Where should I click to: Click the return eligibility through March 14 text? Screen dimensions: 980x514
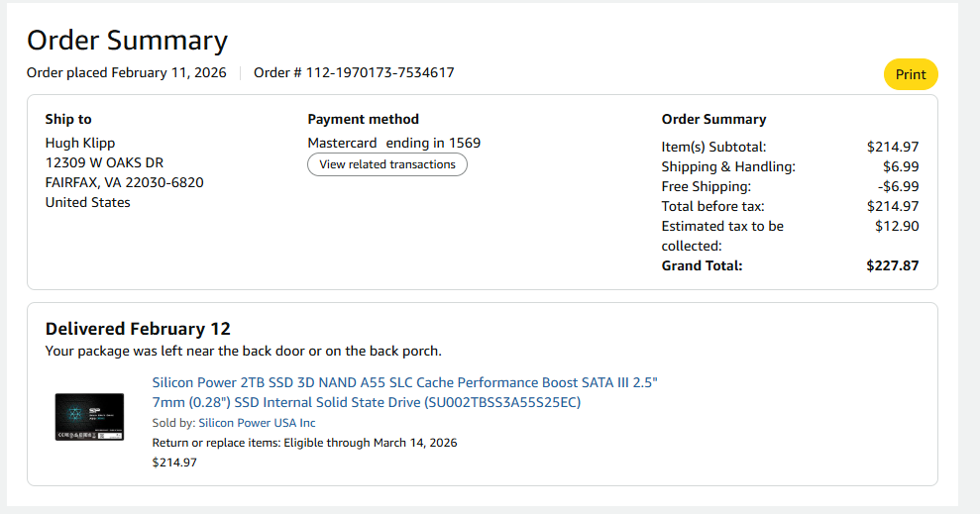[x=304, y=443]
